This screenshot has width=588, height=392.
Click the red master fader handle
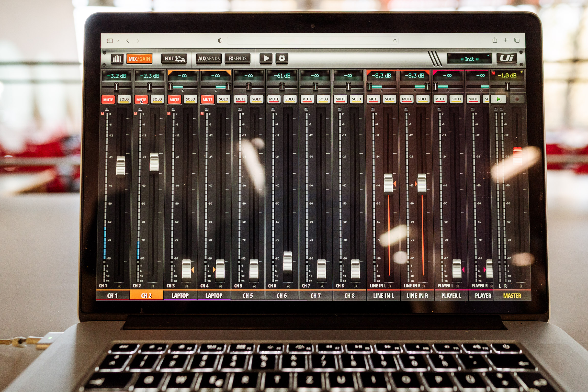[518, 156]
